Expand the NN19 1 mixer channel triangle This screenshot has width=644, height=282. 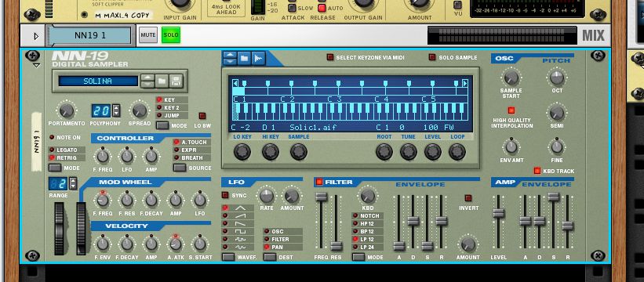tap(36, 36)
